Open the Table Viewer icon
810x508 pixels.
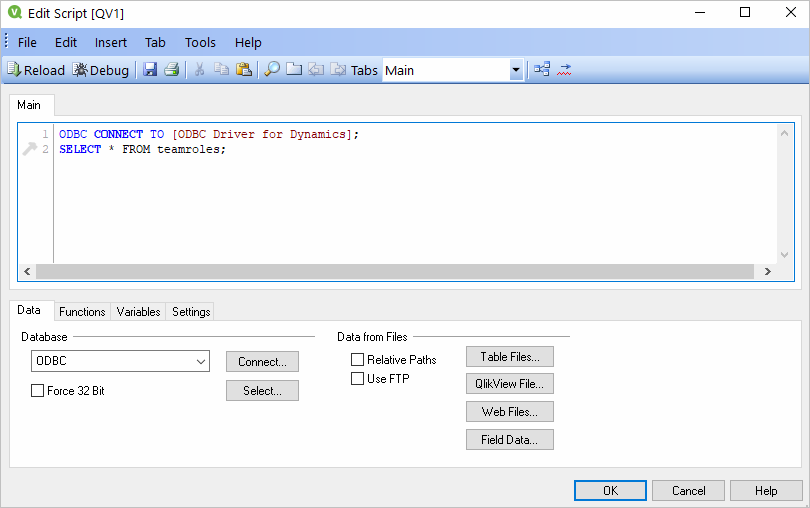pyautogui.click(x=542, y=70)
